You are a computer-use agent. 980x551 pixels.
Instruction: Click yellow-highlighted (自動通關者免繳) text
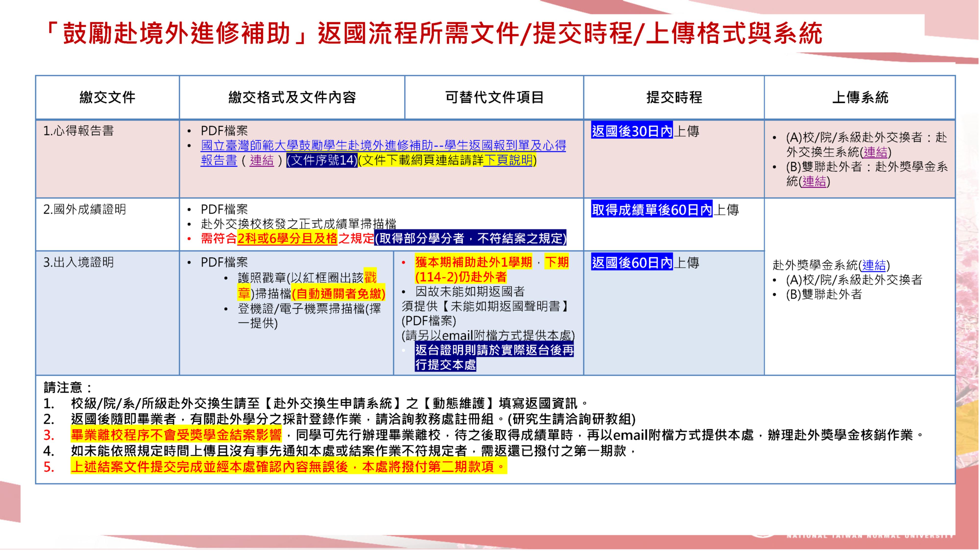pyautogui.click(x=338, y=294)
